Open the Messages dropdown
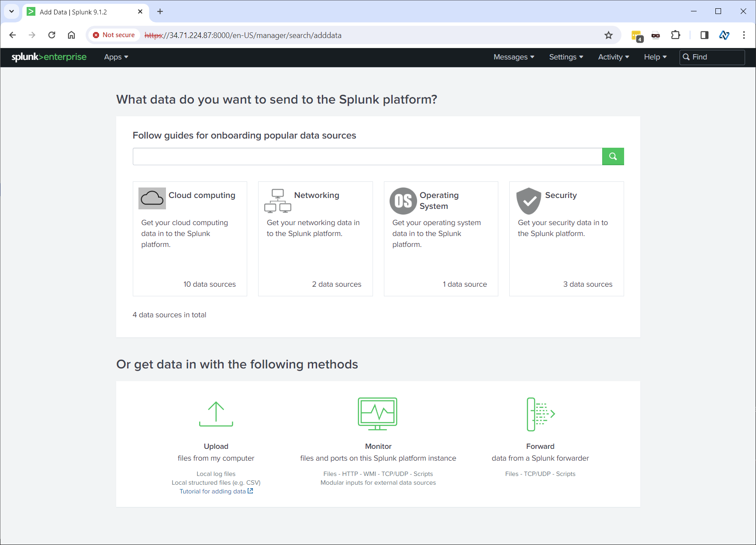Screen dimensions: 756x545 coord(514,57)
